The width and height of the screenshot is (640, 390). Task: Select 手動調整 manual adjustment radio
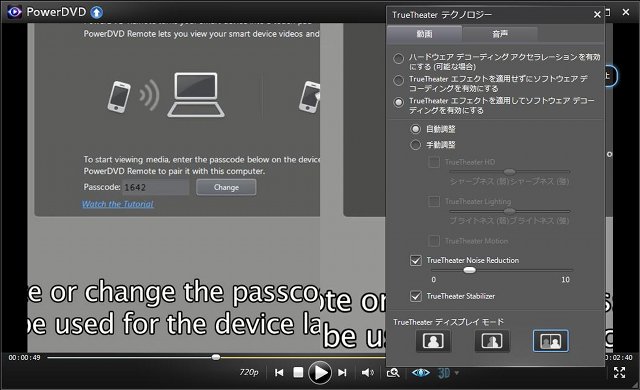pos(415,145)
